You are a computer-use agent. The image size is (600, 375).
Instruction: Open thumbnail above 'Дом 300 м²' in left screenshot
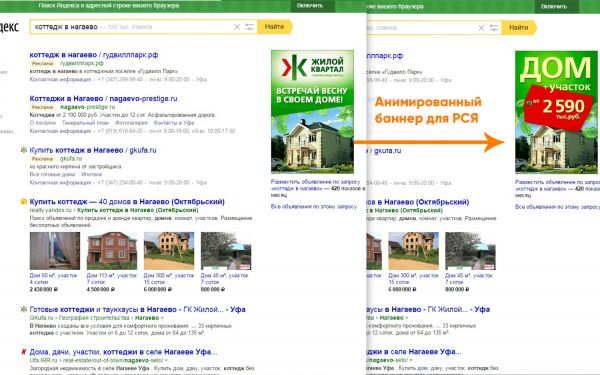[x=169, y=251]
